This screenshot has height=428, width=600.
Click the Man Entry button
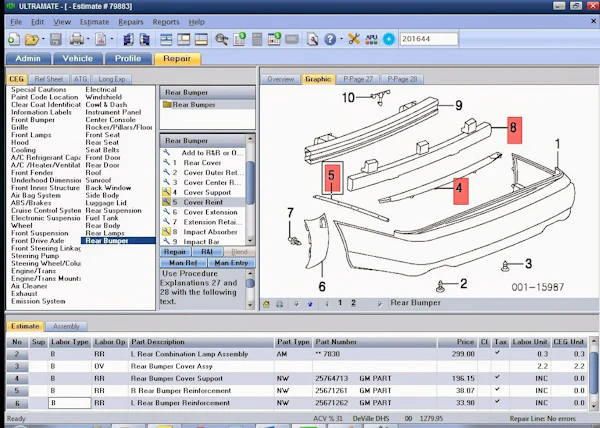pyautogui.click(x=231, y=263)
